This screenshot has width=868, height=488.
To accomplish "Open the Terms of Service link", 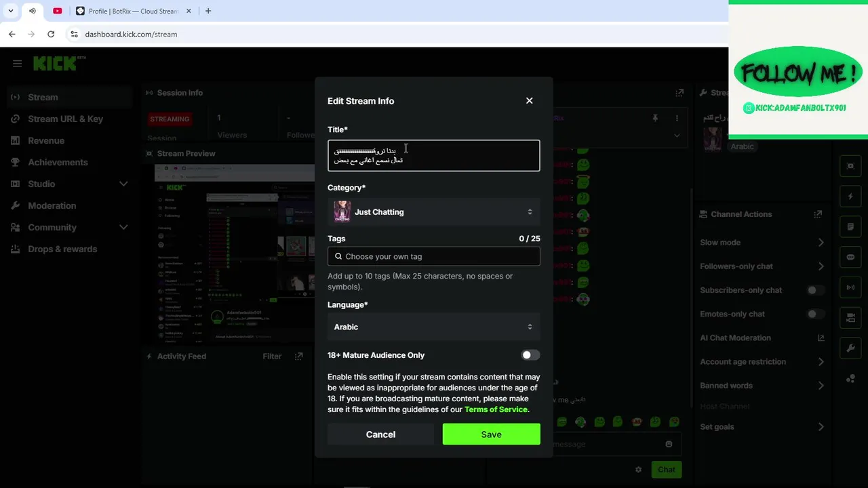I will pyautogui.click(x=496, y=409).
